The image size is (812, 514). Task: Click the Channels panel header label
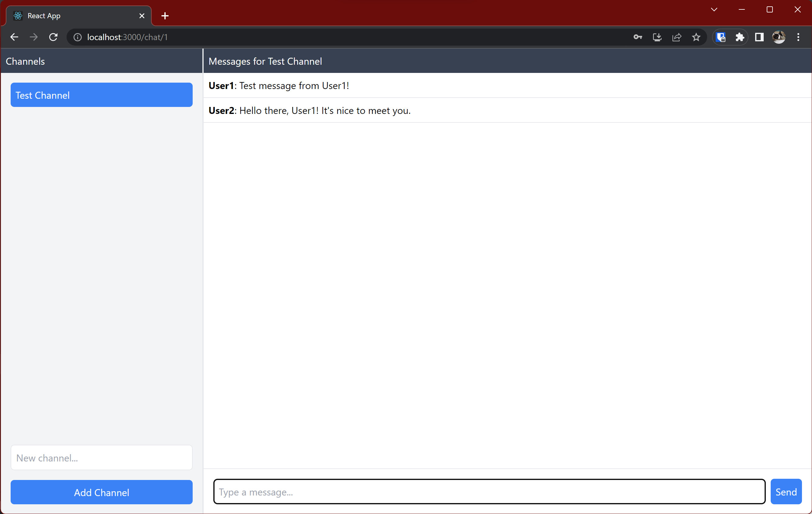click(x=25, y=61)
